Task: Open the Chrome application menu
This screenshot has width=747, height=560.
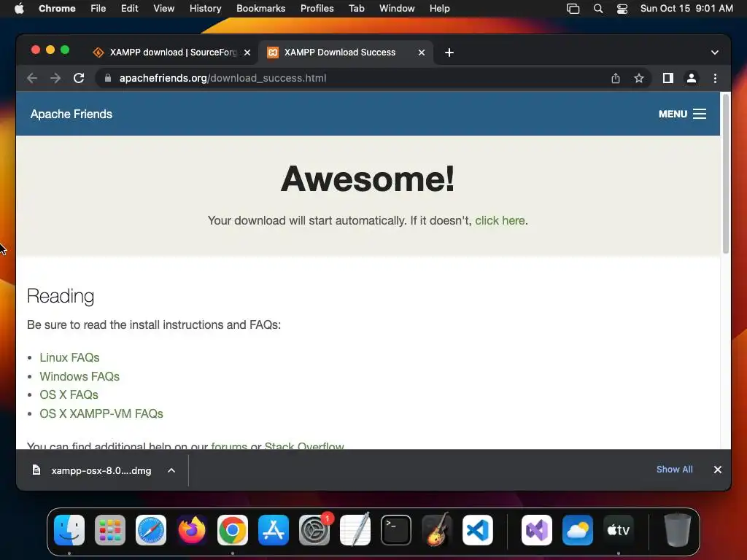Action: (57, 9)
